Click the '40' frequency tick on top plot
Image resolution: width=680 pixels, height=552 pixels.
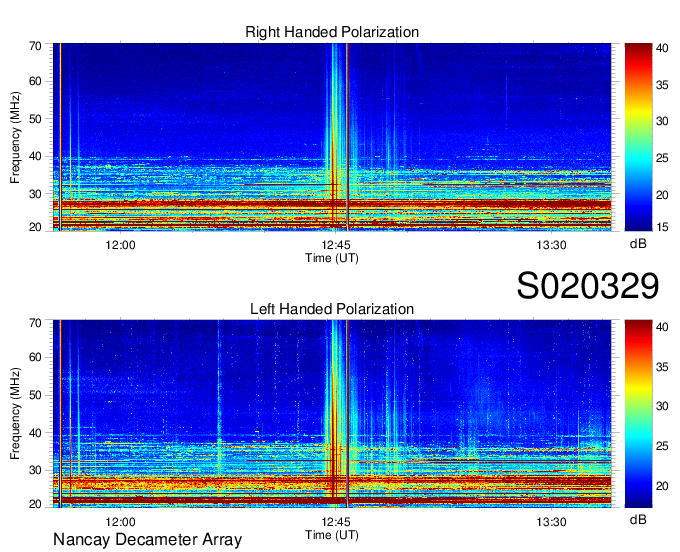point(35,156)
